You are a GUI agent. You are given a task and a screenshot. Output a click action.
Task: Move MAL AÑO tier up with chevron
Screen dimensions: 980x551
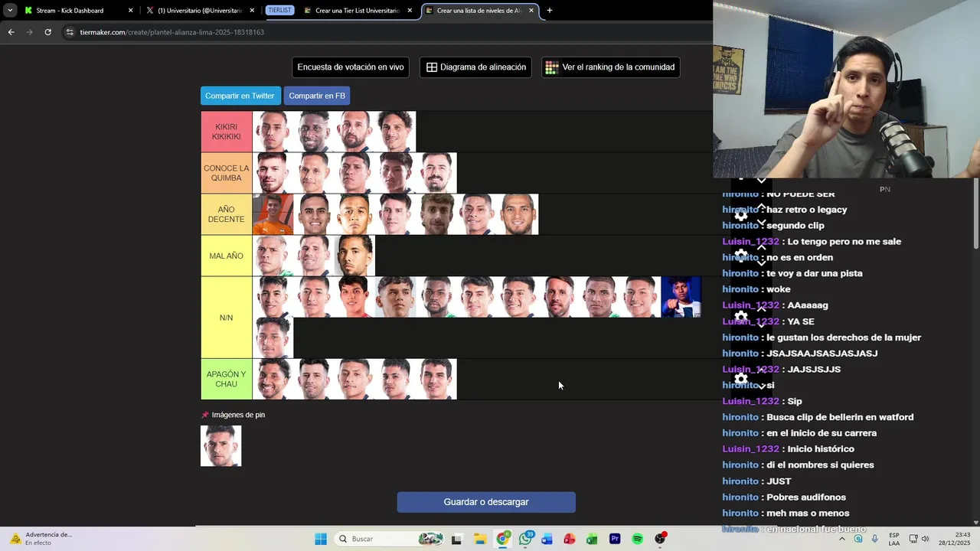(x=761, y=246)
